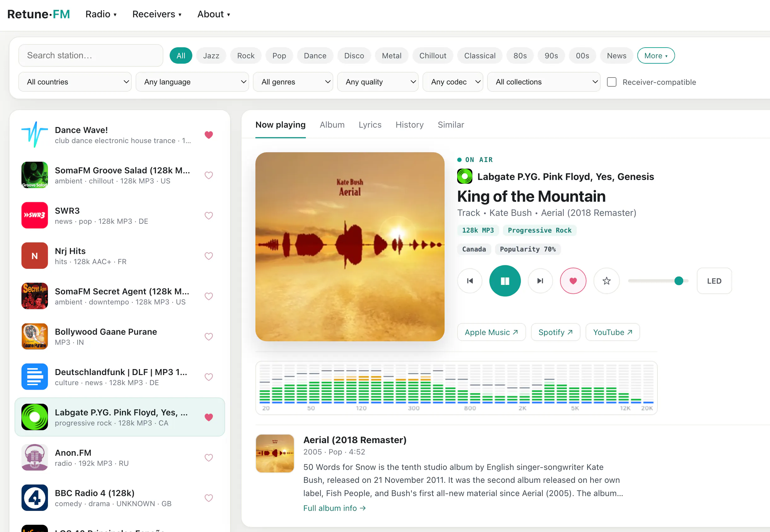Pause the playing stream
Screen dimensions: 770x532
(505, 281)
